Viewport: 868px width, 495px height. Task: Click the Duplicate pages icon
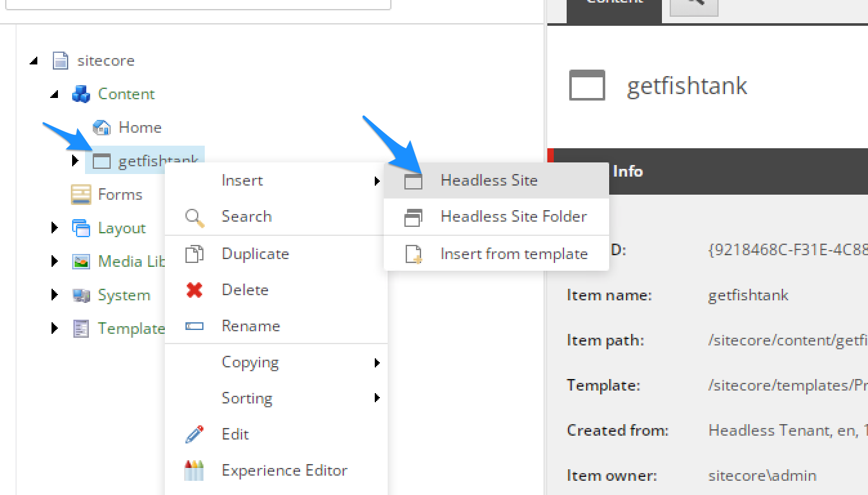tap(194, 254)
